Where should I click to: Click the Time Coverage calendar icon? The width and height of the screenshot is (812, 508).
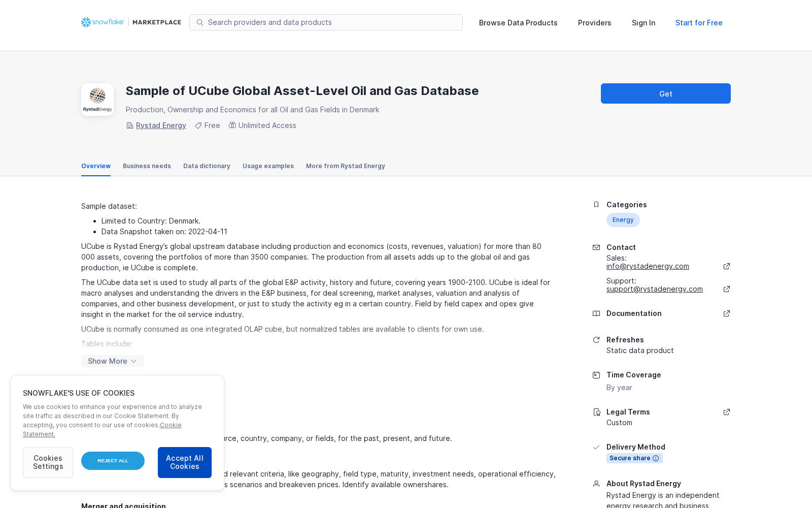coord(596,375)
